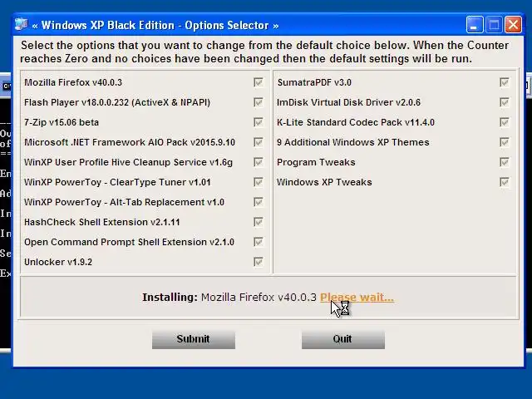Toggle the Windows XP Tweaks checkbox

(x=505, y=182)
